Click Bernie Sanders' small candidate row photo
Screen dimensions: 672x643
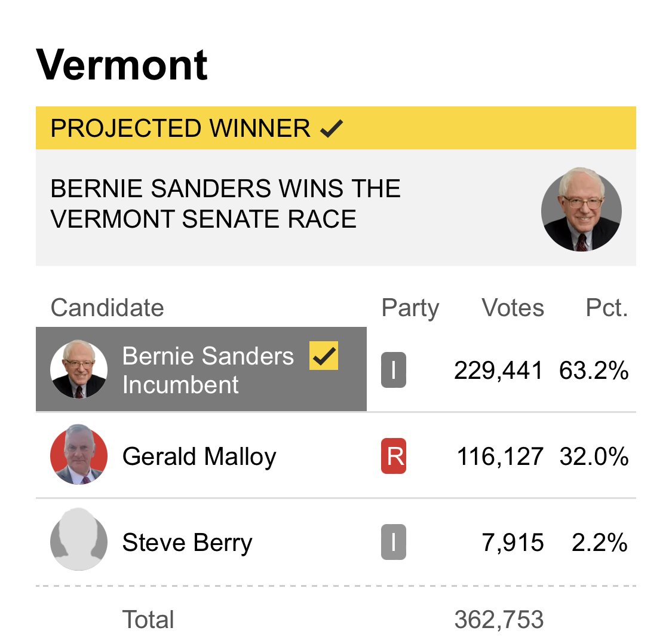(79, 369)
